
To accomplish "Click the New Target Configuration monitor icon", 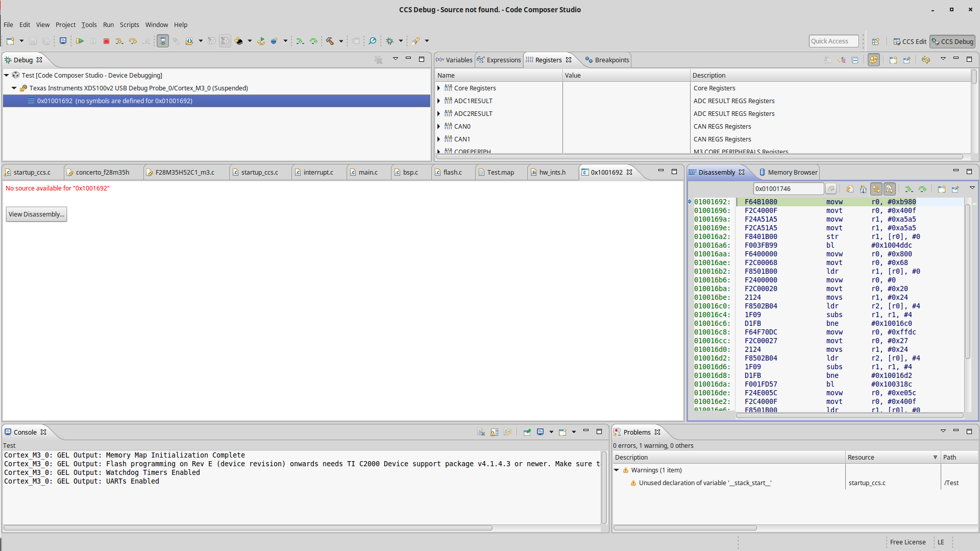I will point(63,41).
